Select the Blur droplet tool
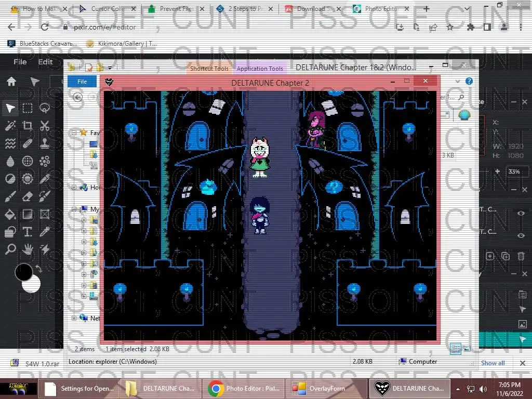Image resolution: width=532 pixels, height=399 pixels. coord(10,161)
